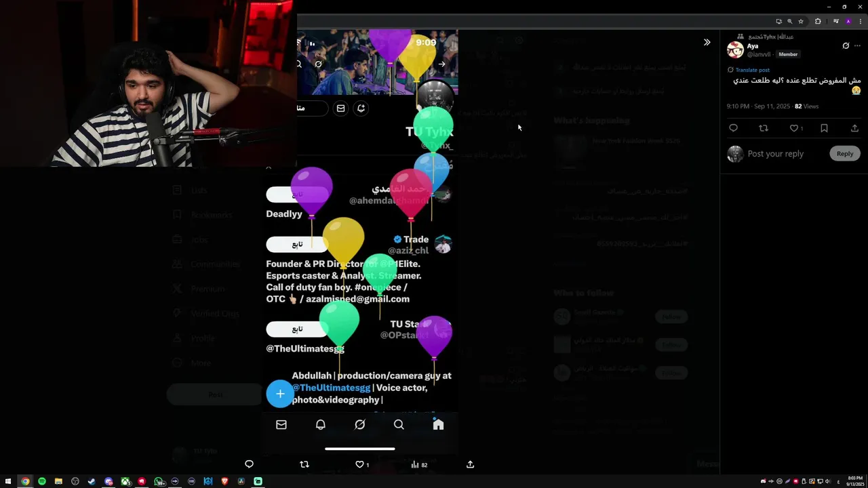
Task: Reply to Aya's post with the comment icon
Action: click(x=733, y=128)
